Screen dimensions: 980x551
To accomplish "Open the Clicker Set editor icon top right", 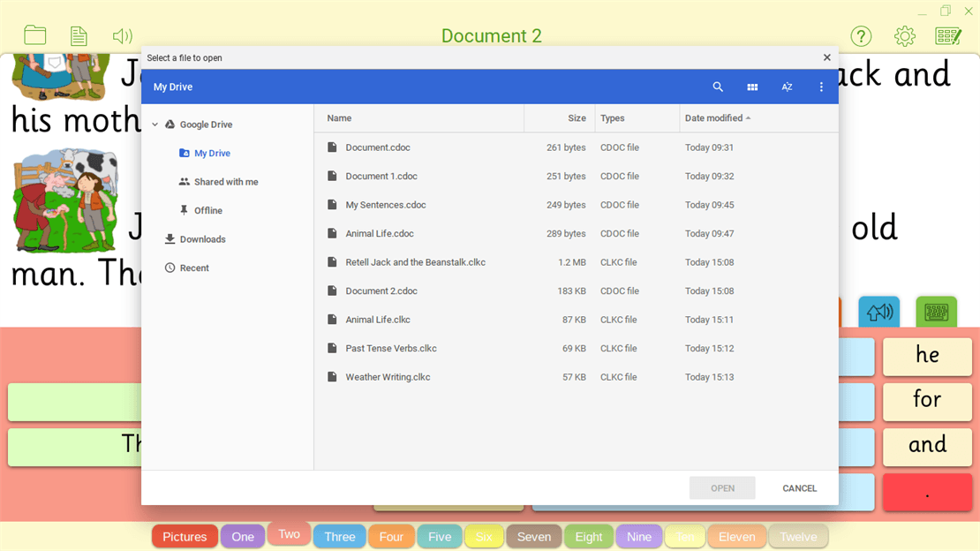I will (948, 36).
